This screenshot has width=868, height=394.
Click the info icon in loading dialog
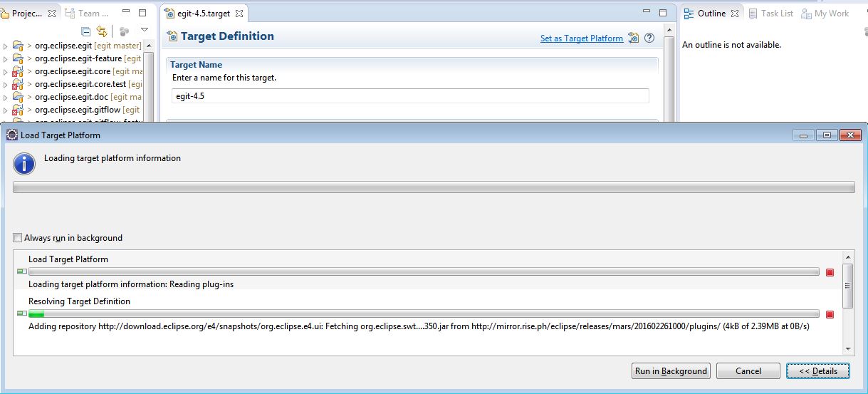click(24, 164)
